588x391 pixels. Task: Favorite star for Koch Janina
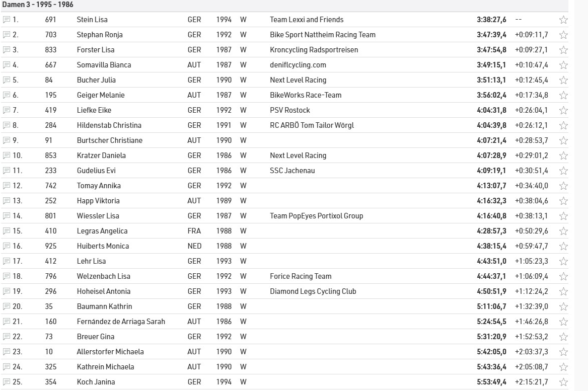point(563,382)
